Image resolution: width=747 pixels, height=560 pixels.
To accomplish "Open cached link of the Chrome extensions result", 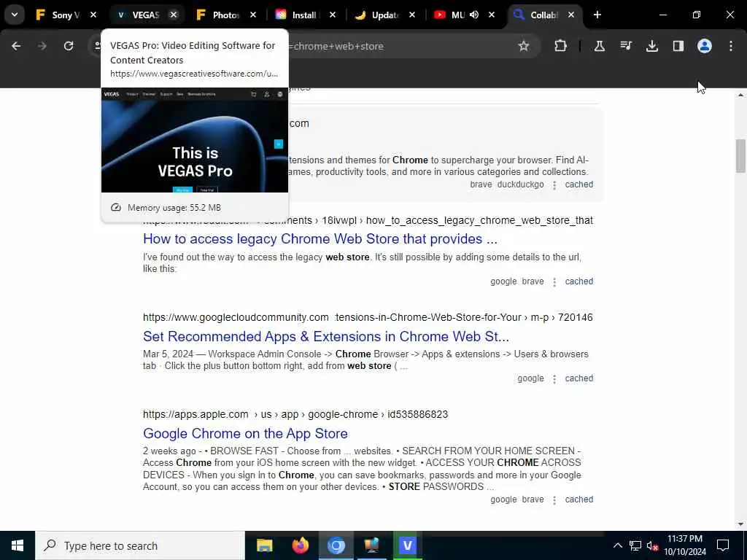I will pyautogui.click(x=578, y=184).
